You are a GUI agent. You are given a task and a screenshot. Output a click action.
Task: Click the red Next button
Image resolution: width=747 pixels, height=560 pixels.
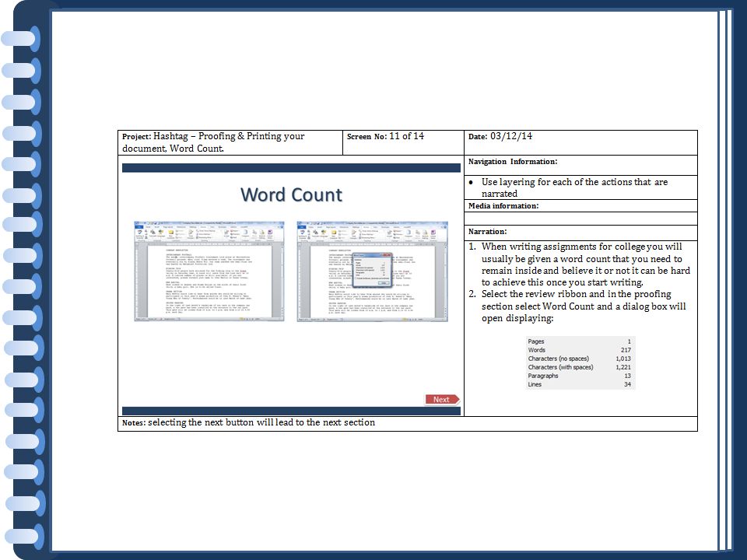point(442,400)
